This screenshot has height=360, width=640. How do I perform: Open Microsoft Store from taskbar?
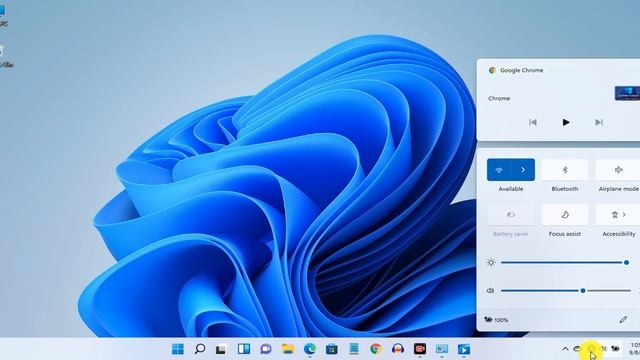click(331, 349)
